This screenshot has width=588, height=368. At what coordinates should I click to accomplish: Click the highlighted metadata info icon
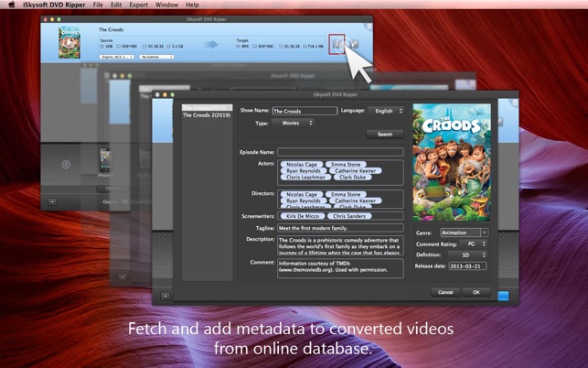(x=338, y=44)
